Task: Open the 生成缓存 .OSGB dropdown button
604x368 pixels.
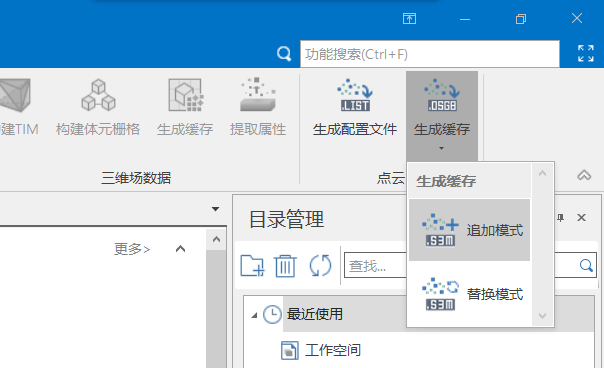Action: tap(442, 116)
